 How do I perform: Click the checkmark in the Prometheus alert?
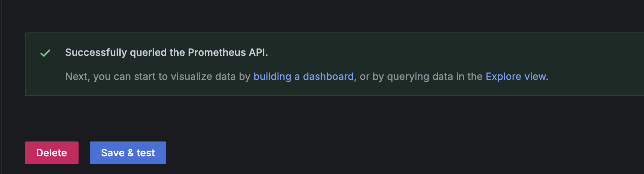(x=45, y=53)
